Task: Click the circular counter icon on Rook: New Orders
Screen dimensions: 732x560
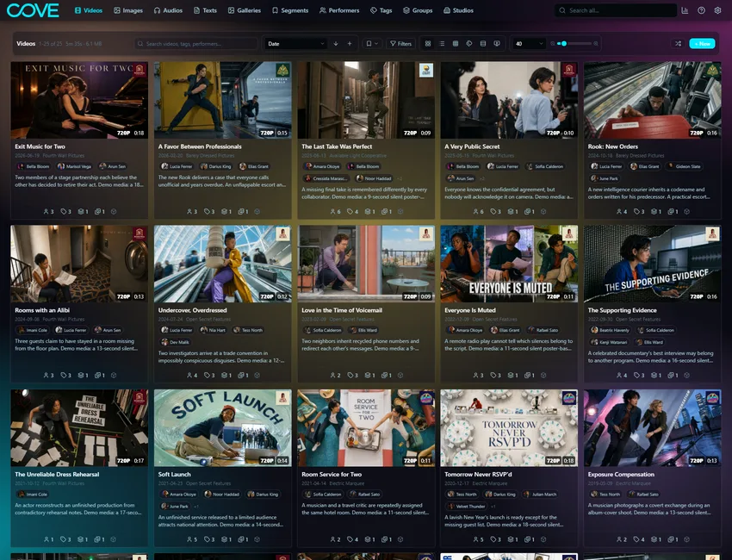Action: pos(686,212)
